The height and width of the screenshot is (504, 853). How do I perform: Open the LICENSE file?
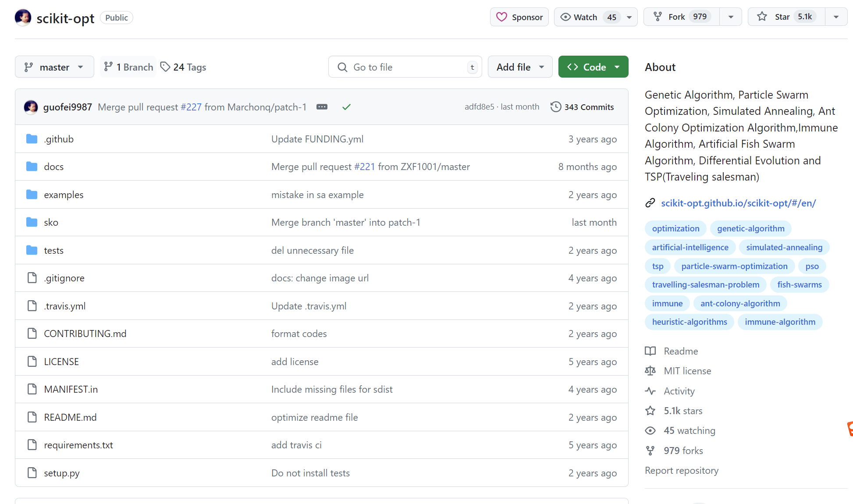pos(61,362)
